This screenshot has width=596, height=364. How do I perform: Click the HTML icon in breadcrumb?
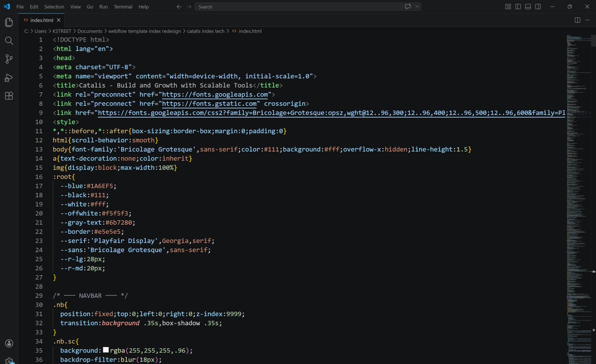(x=234, y=31)
